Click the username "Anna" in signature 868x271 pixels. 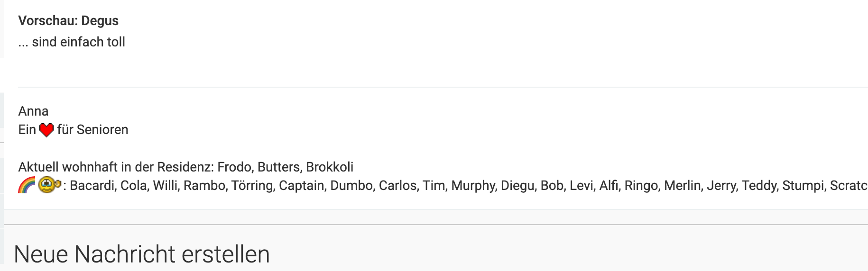point(33,111)
